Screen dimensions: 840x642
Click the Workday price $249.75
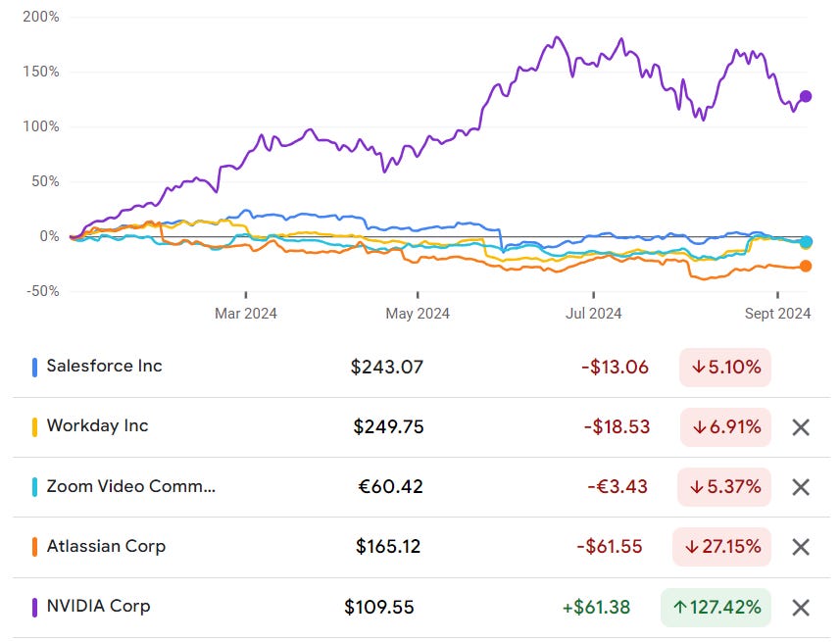388,427
